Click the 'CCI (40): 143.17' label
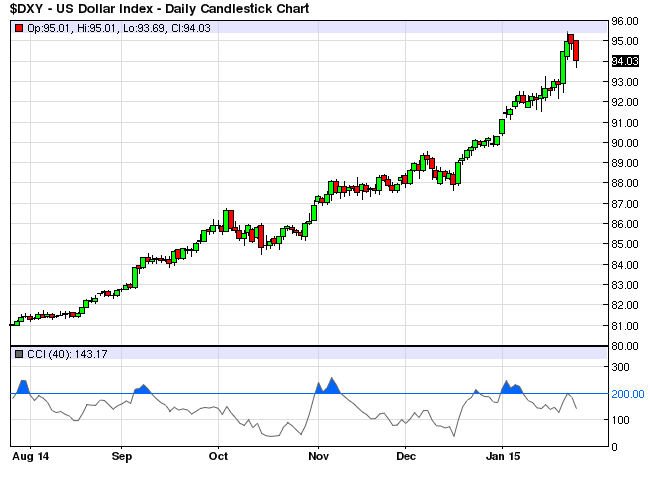Viewport: 650px width, 487px height. point(67,354)
